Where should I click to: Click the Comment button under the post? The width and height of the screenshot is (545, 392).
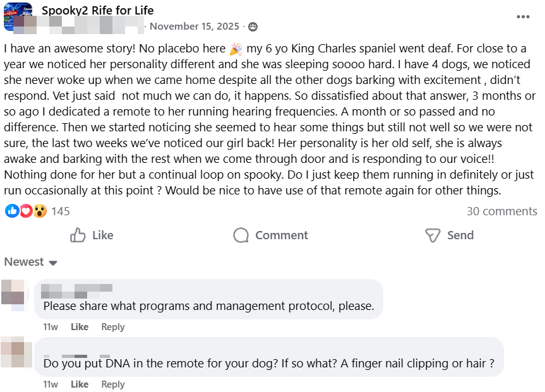coord(270,235)
